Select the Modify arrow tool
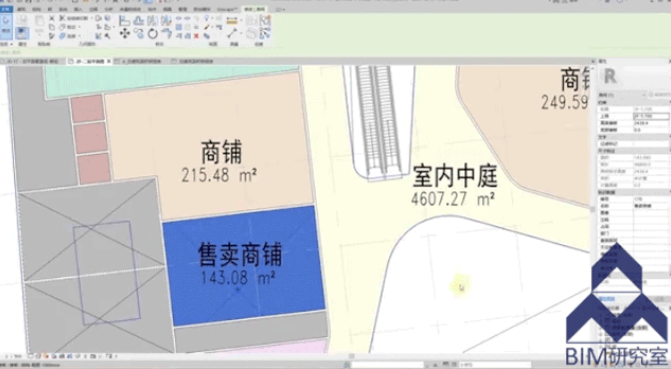Viewport: 671px width, 369px height. 6,26
